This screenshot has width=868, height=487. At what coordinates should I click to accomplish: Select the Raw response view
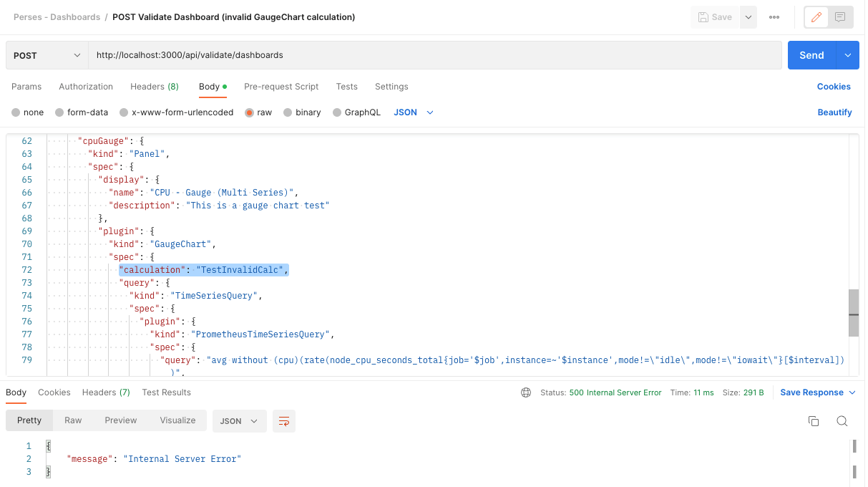pyautogui.click(x=73, y=420)
